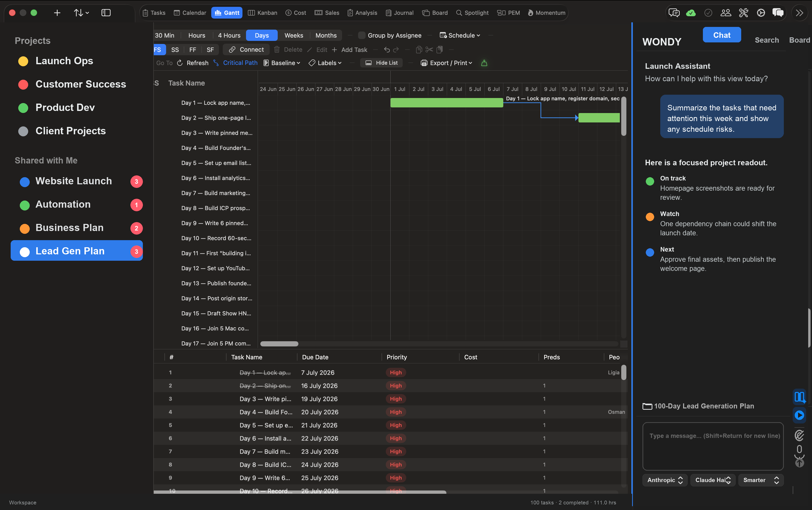Open the settings gear icon
This screenshot has height=510, width=812.
(761, 13)
